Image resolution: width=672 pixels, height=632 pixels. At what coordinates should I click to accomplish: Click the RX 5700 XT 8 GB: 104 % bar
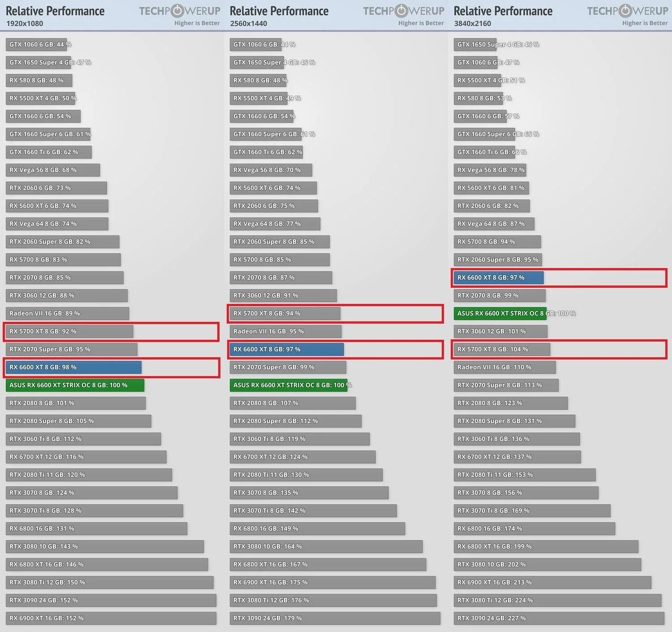(502, 349)
